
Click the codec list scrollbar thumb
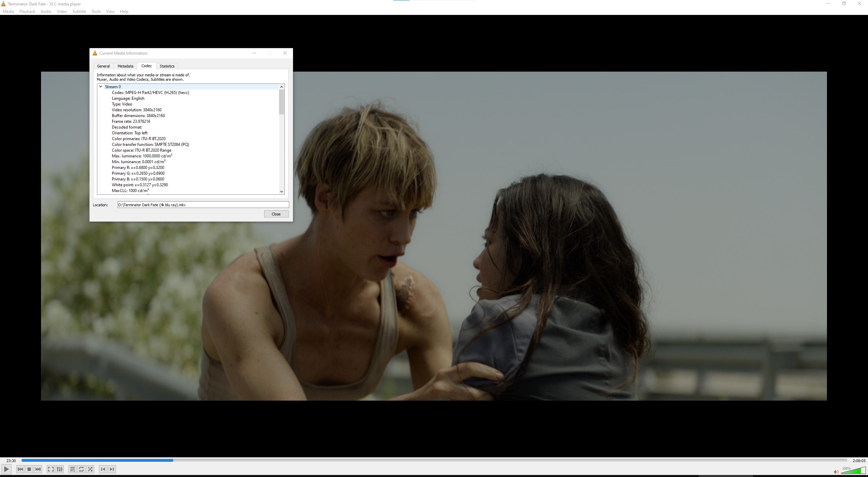pos(281,102)
